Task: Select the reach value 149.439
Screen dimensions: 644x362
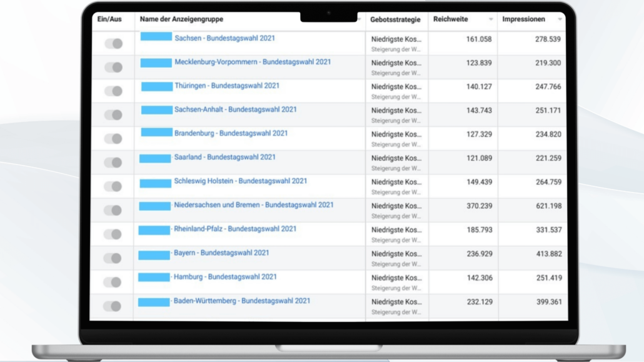Action: (x=480, y=183)
